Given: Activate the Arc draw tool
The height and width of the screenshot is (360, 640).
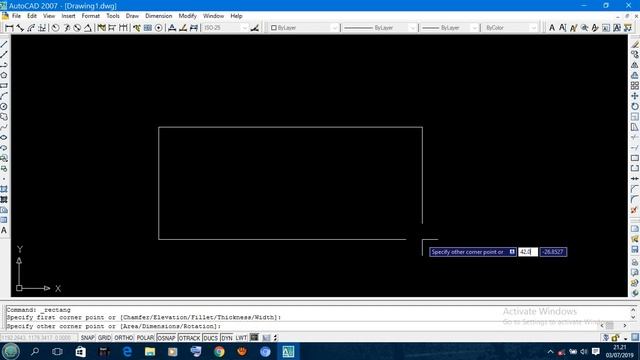Looking at the screenshot, I should tap(4, 96).
